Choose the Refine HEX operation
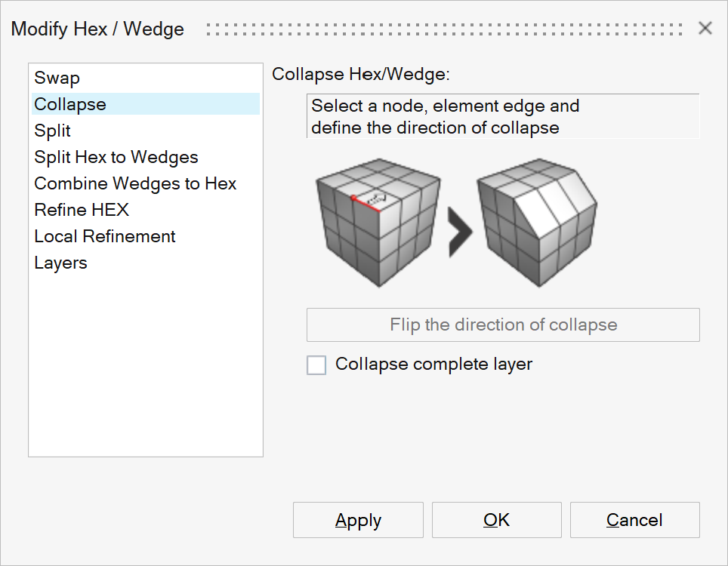This screenshot has height=566, width=728. point(82,210)
